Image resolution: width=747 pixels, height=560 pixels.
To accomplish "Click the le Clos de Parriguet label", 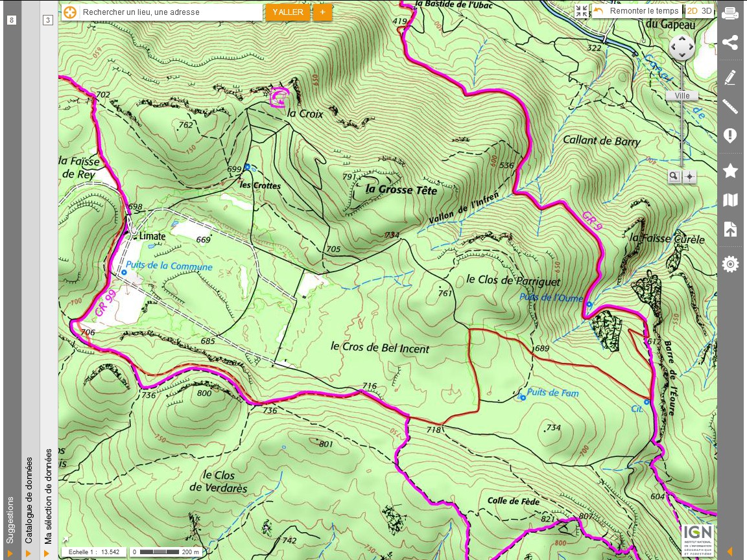I will pos(513,281).
